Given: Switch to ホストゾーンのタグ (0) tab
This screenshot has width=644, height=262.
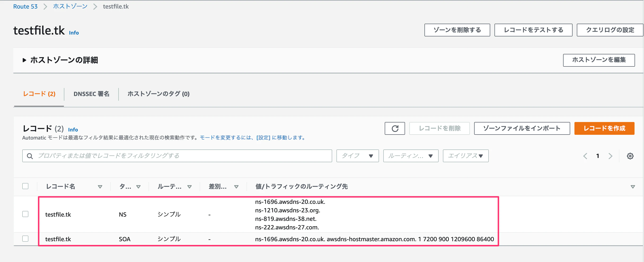Looking at the screenshot, I should pos(159,94).
